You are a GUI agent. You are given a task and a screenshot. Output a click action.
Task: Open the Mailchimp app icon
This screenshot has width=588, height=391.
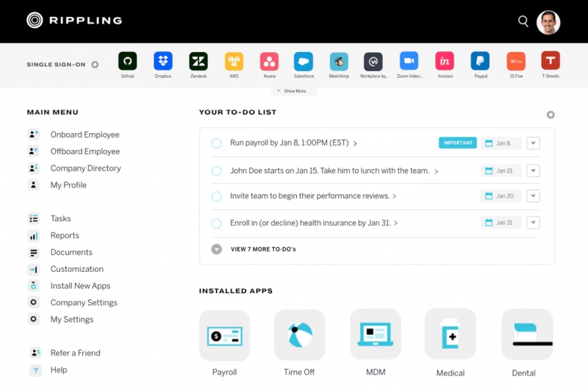point(339,61)
